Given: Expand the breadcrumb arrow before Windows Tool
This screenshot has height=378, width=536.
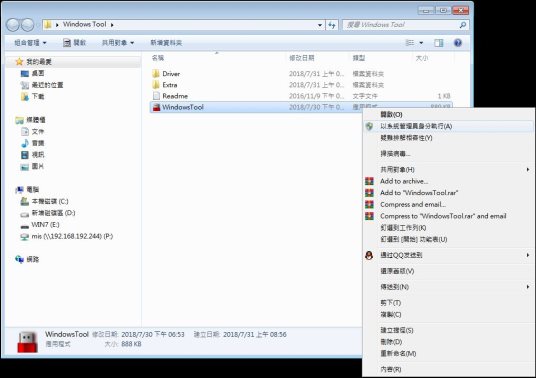Looking at the screenshot, I should (57, 25).
